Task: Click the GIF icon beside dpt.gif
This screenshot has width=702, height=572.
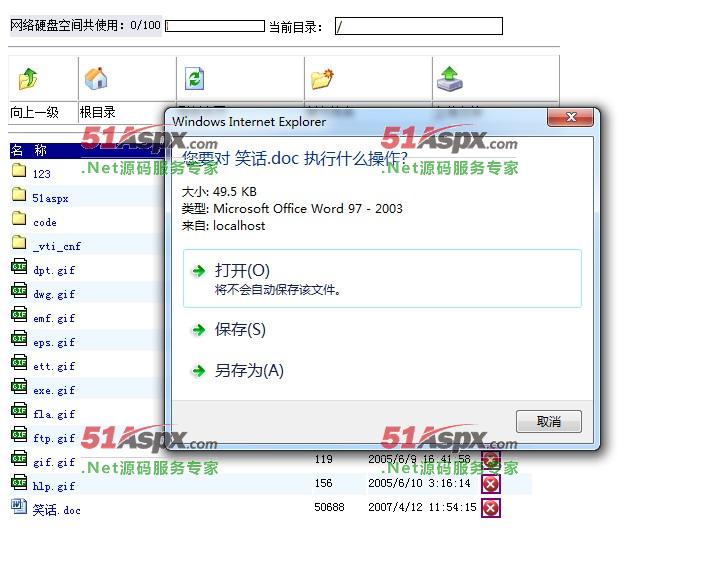Action: tap(19, 266)
